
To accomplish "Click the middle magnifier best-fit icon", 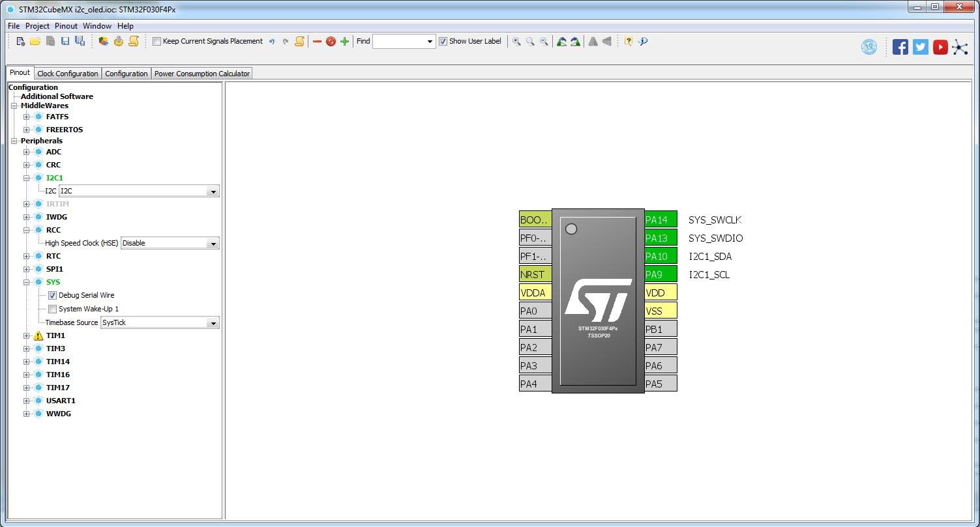I will coord(530,41).
